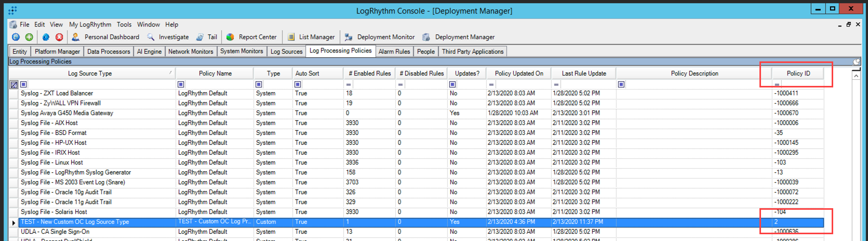Open List Manager toolbar icon
The image size is (868, 241).
pyautogui.click(x=291, y=37)
